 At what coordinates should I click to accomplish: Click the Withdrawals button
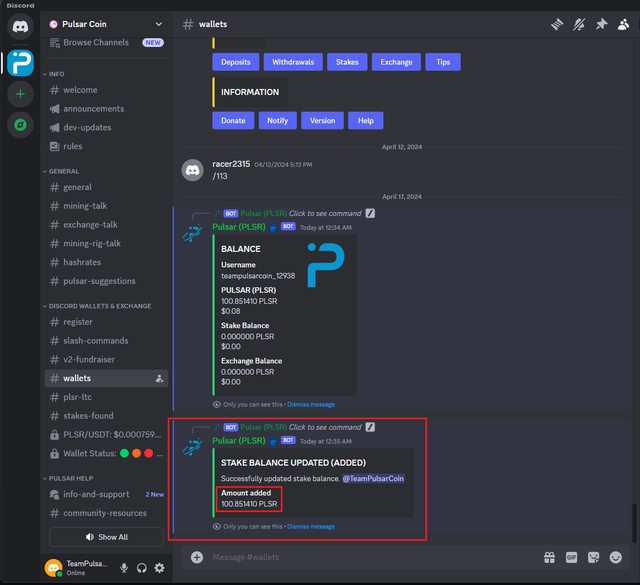click(x=293, y=62)
